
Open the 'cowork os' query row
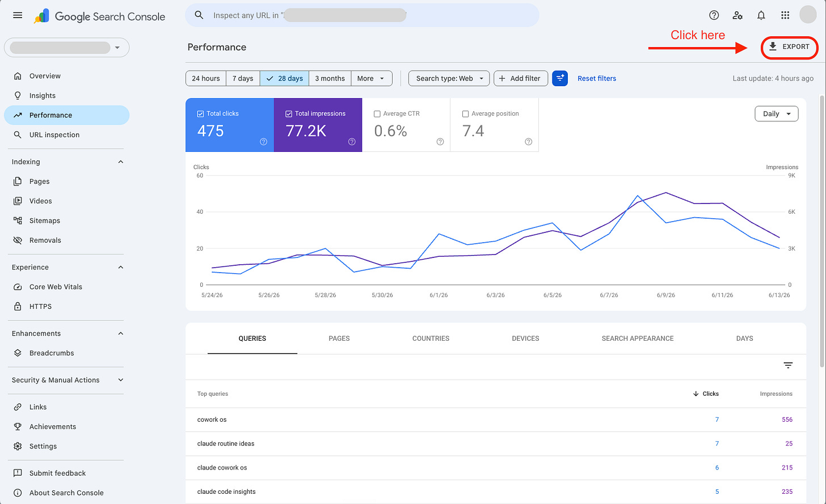pyautogui.click(x=495, y=420)
